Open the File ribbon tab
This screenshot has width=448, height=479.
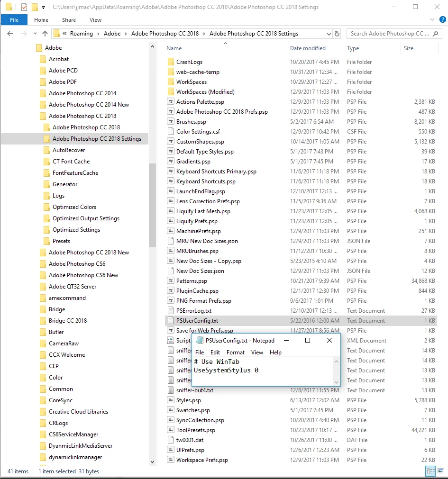14,20
